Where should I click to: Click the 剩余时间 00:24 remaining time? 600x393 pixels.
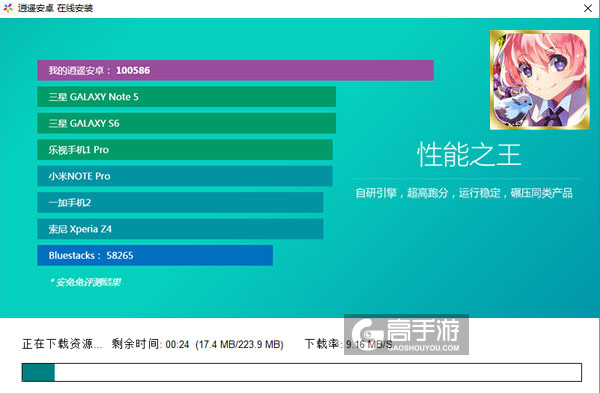[x=150, y=344]
